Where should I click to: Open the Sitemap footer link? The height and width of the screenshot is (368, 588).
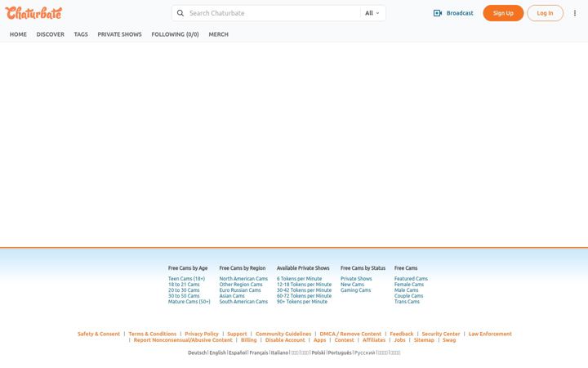(424, 340)
